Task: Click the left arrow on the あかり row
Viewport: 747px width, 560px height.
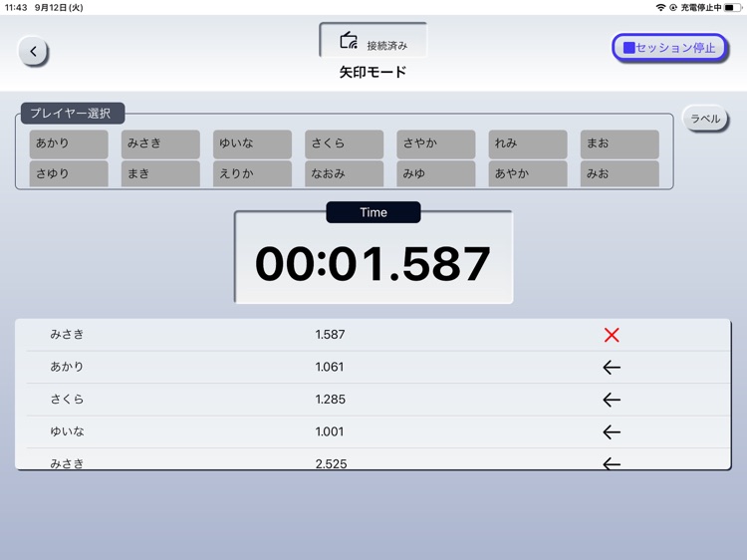Action: coord(612,368)
